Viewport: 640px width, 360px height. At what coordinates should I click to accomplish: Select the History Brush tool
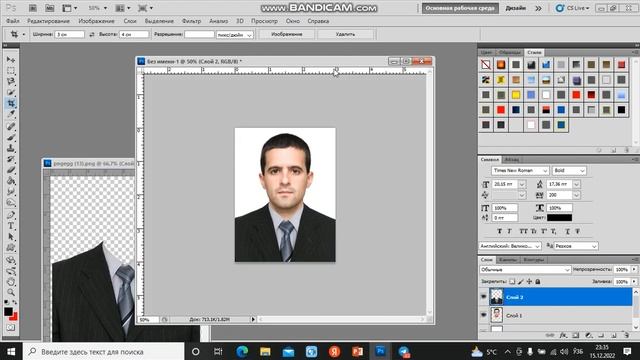[11, 159]
